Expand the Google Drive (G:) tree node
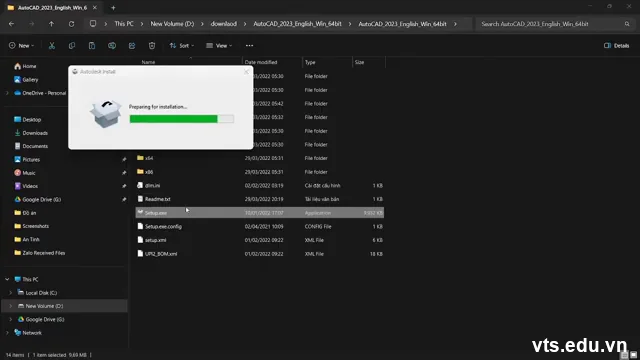This screenshot has width=640, height=360. click(x=11, y=319)
